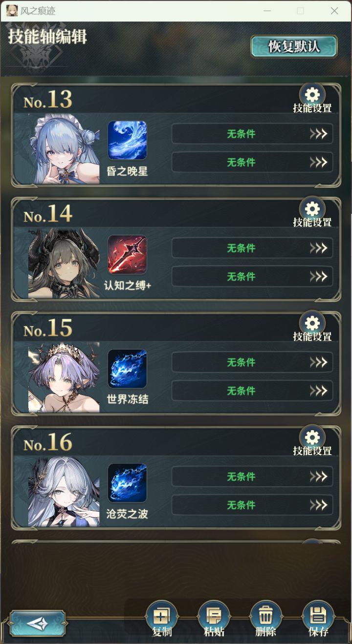
Task: Open second 无条件 condition of No.16
Action: point(252,505)
